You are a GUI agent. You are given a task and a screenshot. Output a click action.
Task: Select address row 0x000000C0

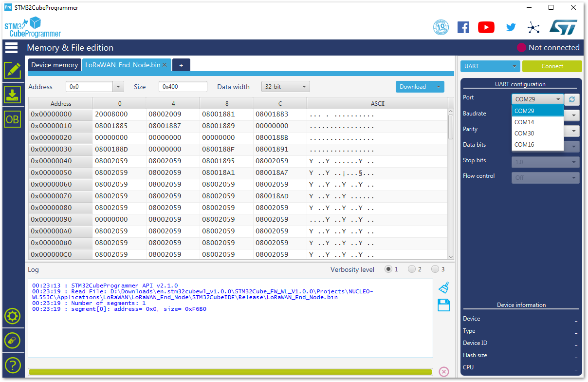pos(60,254)
